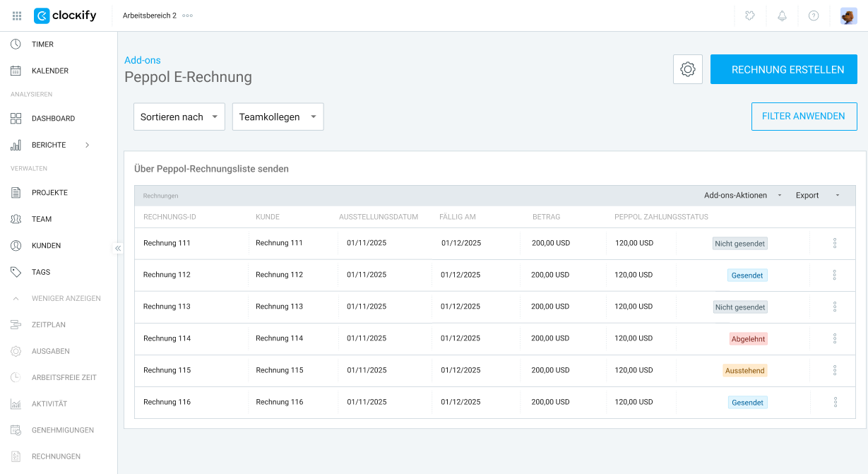The height and width of the screenshot is (474, 868).
Task: Click Filter anwenden button
Action: (x=804, y=117)
